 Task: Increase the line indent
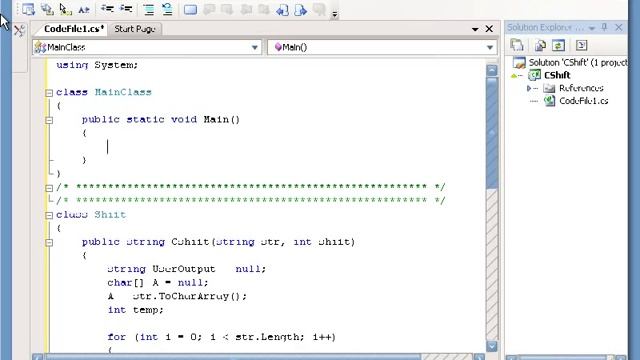[126, 9]
